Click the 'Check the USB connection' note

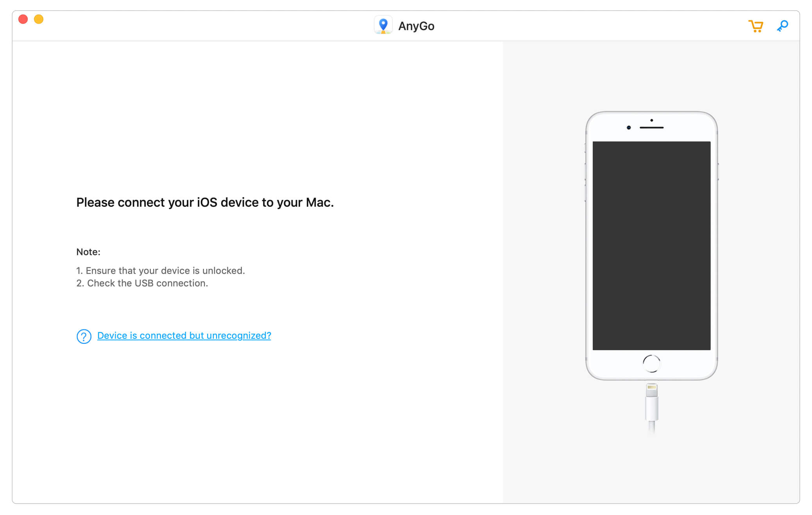tap(142, 283)
